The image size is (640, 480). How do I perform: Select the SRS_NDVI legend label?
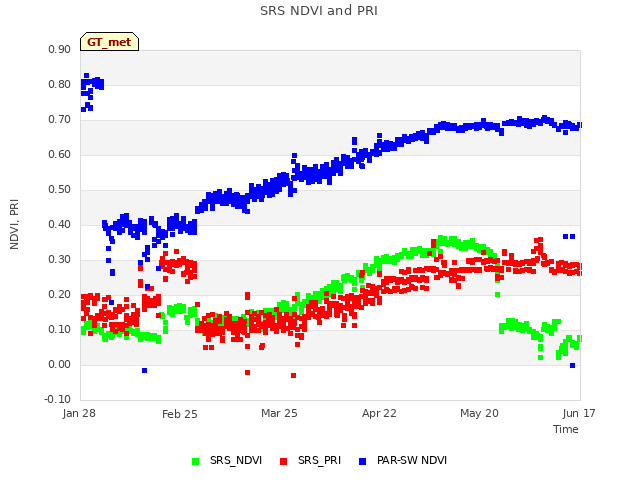(x=236, y=460)
